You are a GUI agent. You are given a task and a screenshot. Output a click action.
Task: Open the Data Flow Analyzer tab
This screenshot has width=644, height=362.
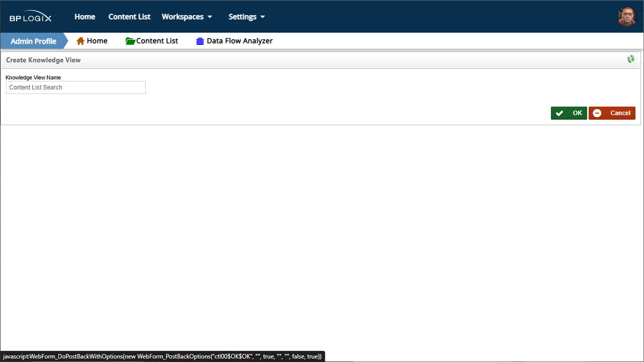pos(234,41)
